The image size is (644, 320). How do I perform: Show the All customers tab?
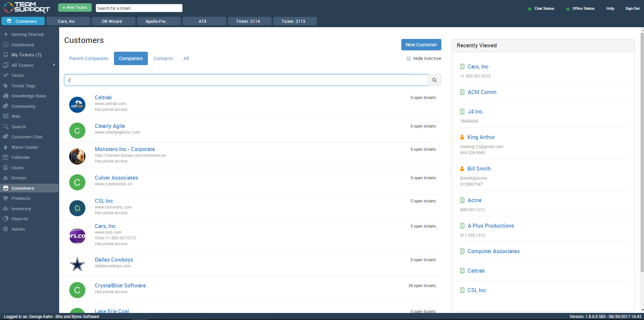click(x=186, y=58)
